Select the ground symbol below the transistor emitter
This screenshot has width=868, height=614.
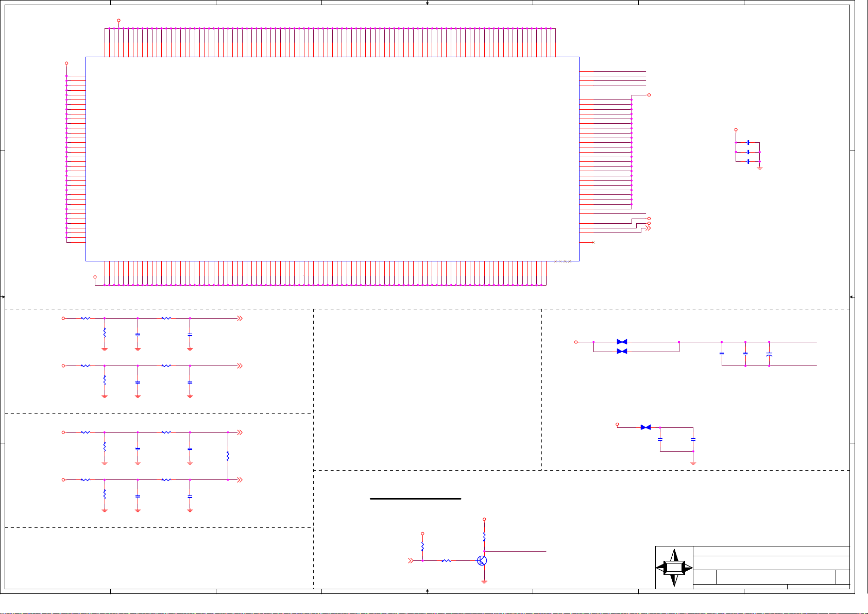[484, 582]
